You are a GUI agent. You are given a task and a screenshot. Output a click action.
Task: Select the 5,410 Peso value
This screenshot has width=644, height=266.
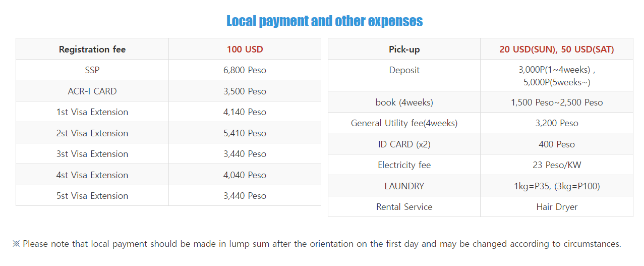(x=245, y=133)
